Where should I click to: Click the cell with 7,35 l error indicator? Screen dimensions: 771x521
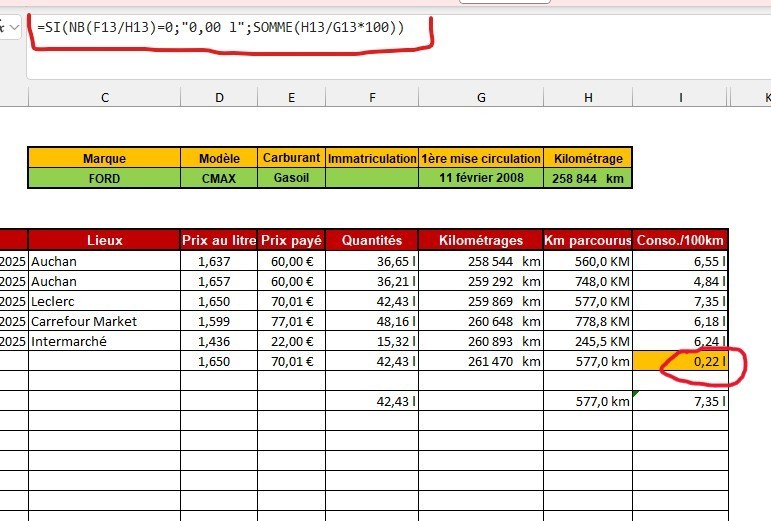[681, 401]
